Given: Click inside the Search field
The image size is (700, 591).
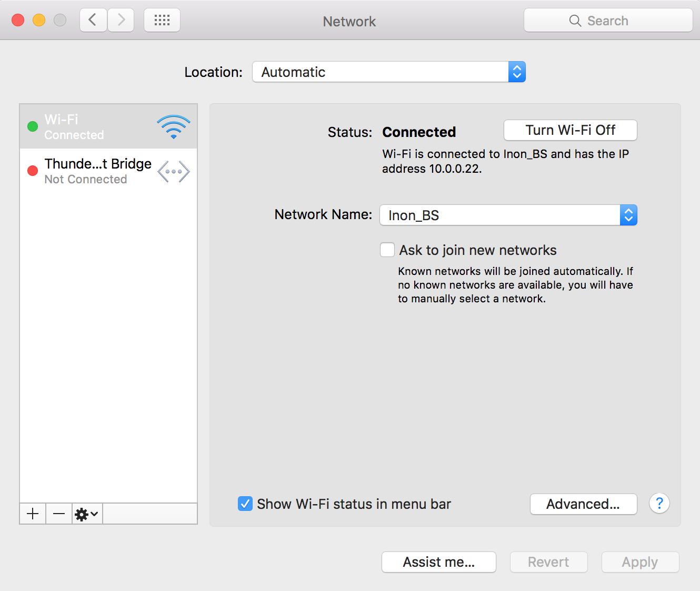Looking at the screenshot, I should pos(608,20).
